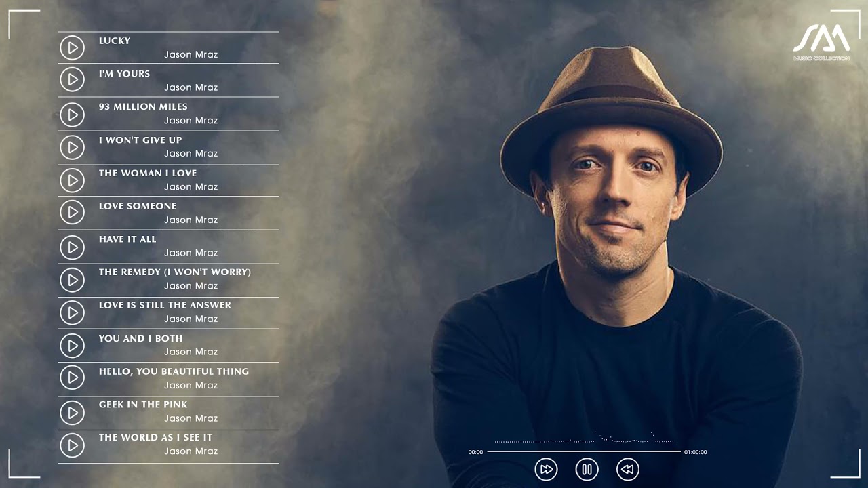The height and width of the screenshot is (488, 868).
Task: Play Love Is Still The Answer
Action: pyautogui.click(x=72, y=312)
